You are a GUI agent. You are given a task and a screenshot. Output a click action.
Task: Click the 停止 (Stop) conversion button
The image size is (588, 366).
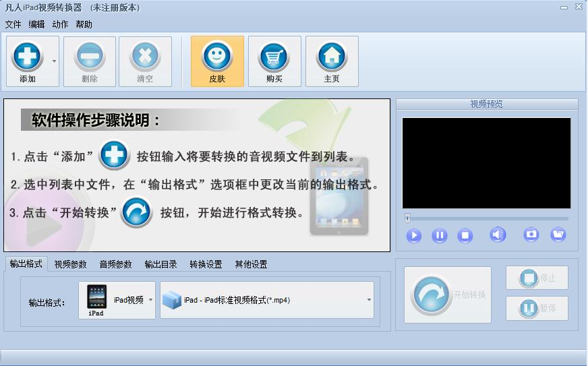coord(537,278)
